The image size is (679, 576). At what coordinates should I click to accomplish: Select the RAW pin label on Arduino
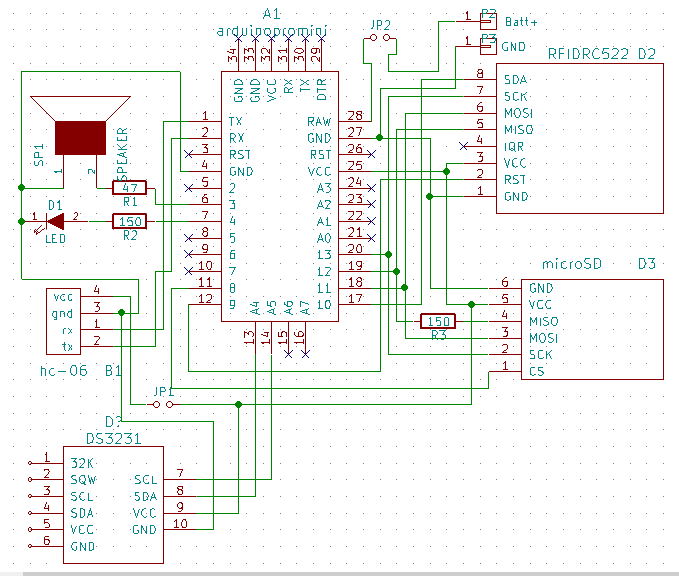pyautogui.click(x=319, y=122)
